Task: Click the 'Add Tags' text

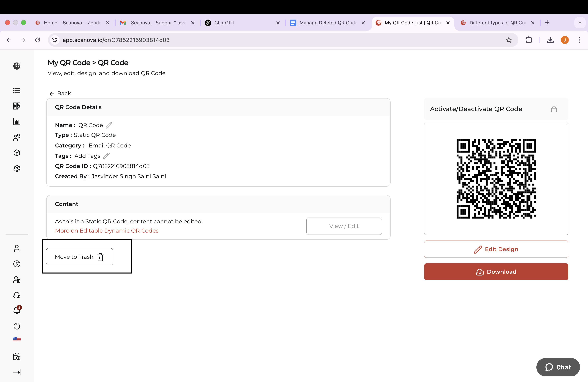Action: coord(87,156)
